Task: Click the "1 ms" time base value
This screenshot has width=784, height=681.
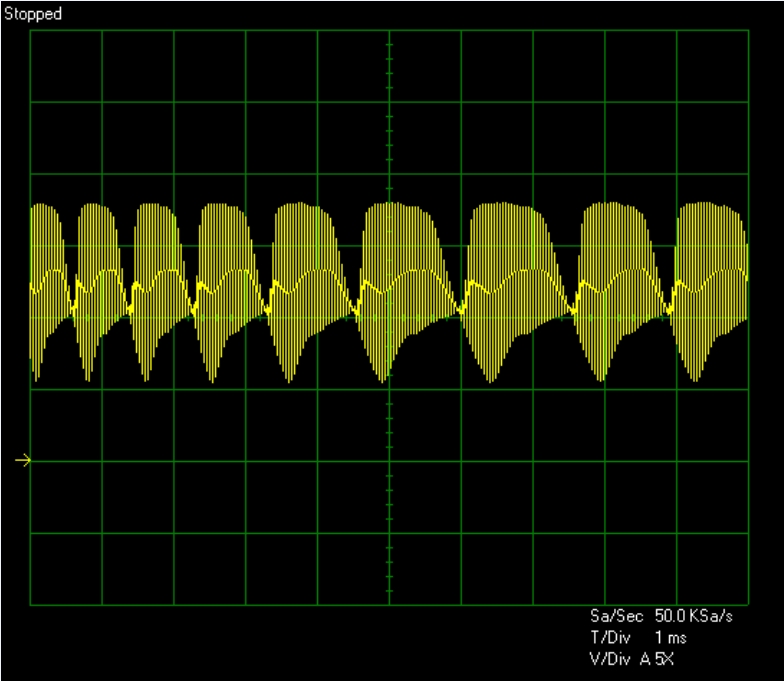Action: [x=670, y=638]
